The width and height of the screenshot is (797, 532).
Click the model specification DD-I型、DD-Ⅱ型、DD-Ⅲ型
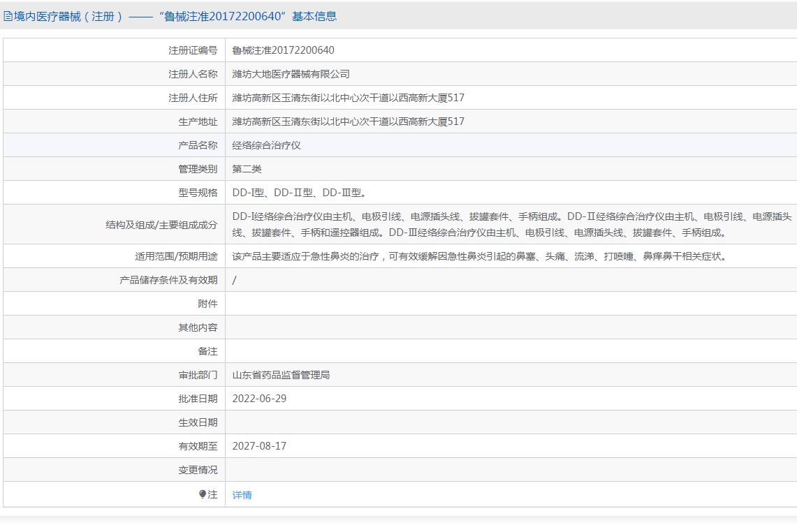299,193
